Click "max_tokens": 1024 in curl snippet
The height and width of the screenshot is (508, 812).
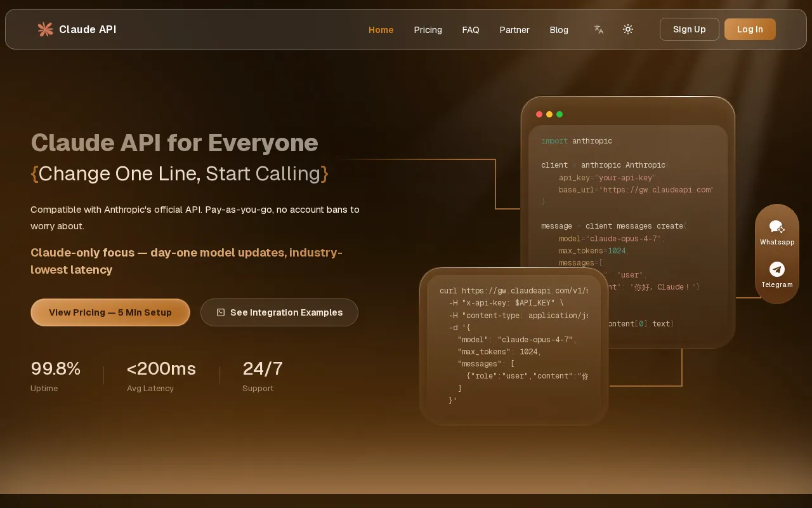[x=499, y=352]
